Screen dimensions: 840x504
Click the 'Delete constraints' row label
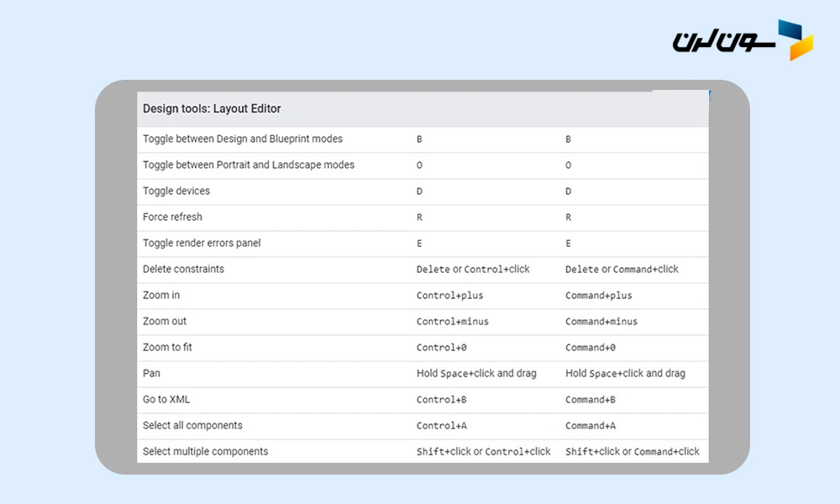tap(183, 269)
